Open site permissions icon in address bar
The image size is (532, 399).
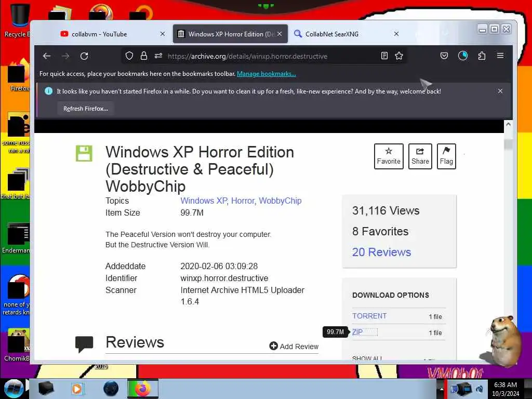(x=158, y=56)
